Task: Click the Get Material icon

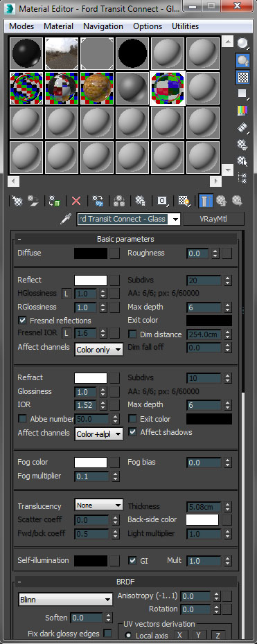Action: pyautogui.click(x=17, y=200)
